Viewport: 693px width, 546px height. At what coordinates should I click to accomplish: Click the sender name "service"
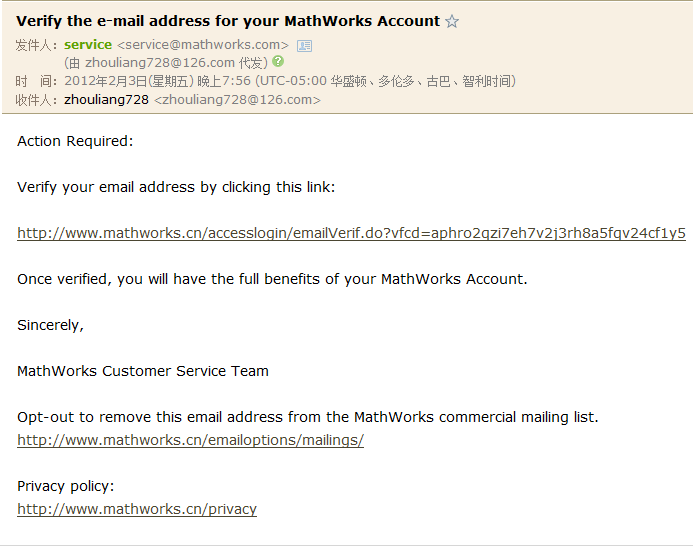coord(88,45)
